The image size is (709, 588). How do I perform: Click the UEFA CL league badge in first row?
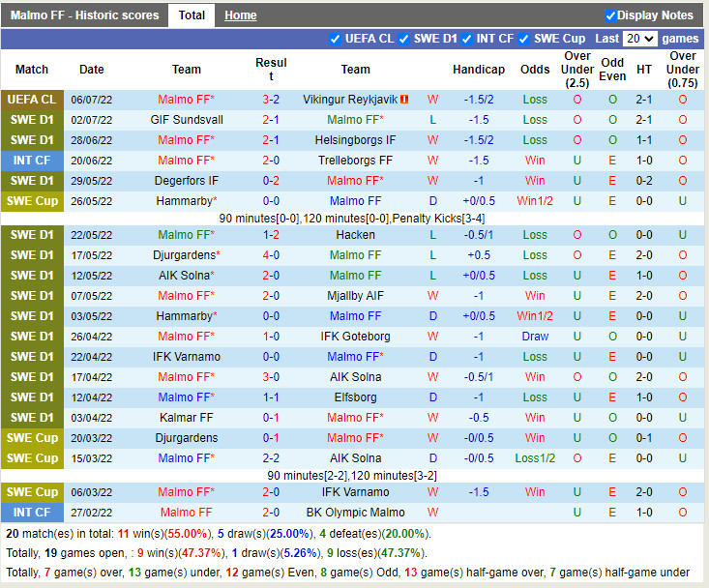(32, 100)
